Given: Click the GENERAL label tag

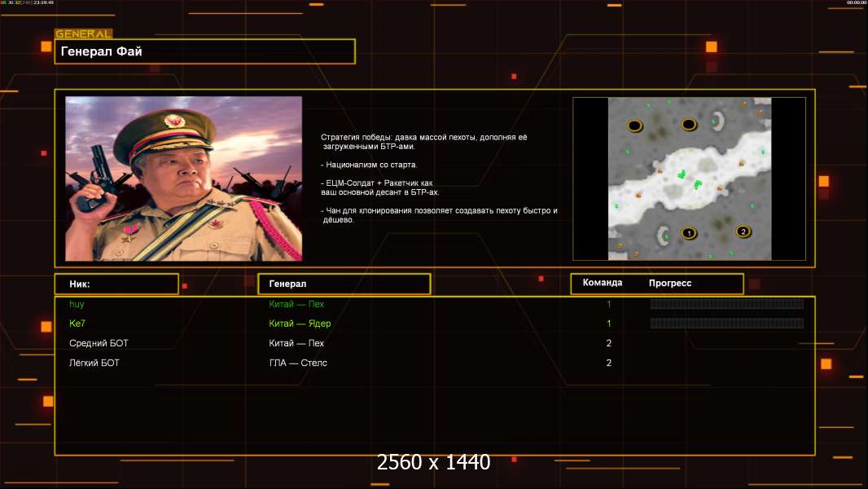Looking at the screenshot, I should [83, 34].
